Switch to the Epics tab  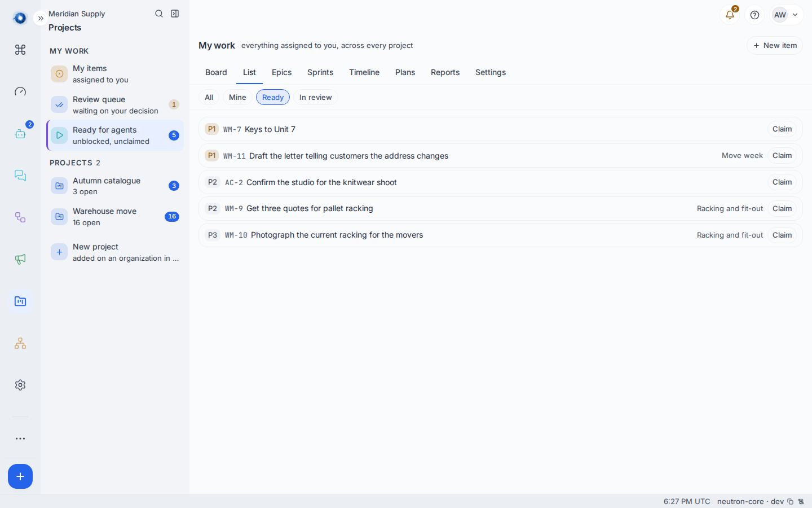coord(281,72)
